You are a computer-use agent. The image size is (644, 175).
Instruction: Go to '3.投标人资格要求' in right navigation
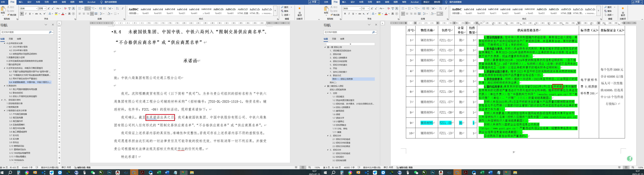[339, 58]
